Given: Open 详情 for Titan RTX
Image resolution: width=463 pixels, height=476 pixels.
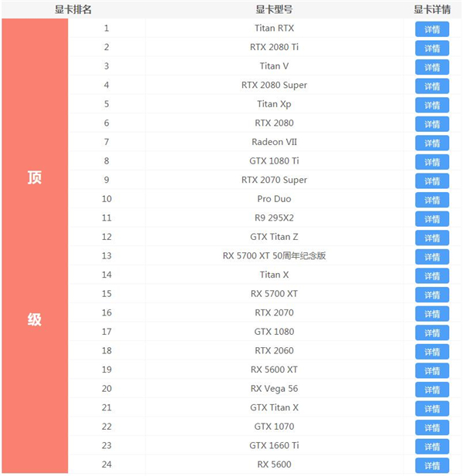Looking at the screenshot, I should [431, 29].
